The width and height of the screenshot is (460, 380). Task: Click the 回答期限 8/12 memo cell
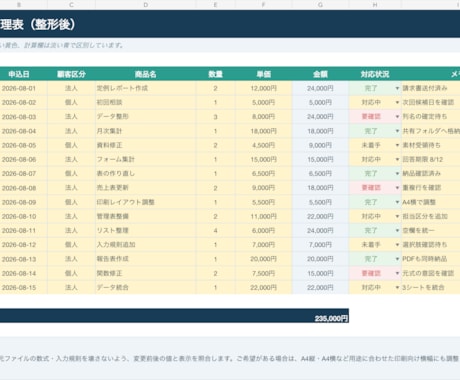click(431, 159)
